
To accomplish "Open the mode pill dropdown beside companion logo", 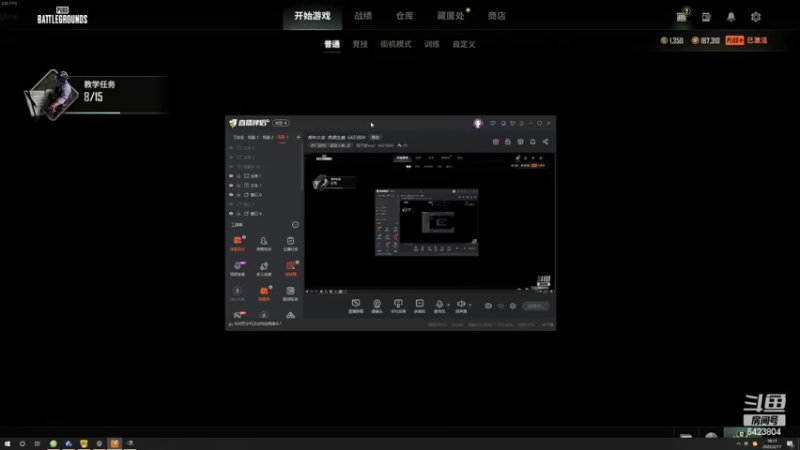I will pyautogui.click(x=281, y=123).
